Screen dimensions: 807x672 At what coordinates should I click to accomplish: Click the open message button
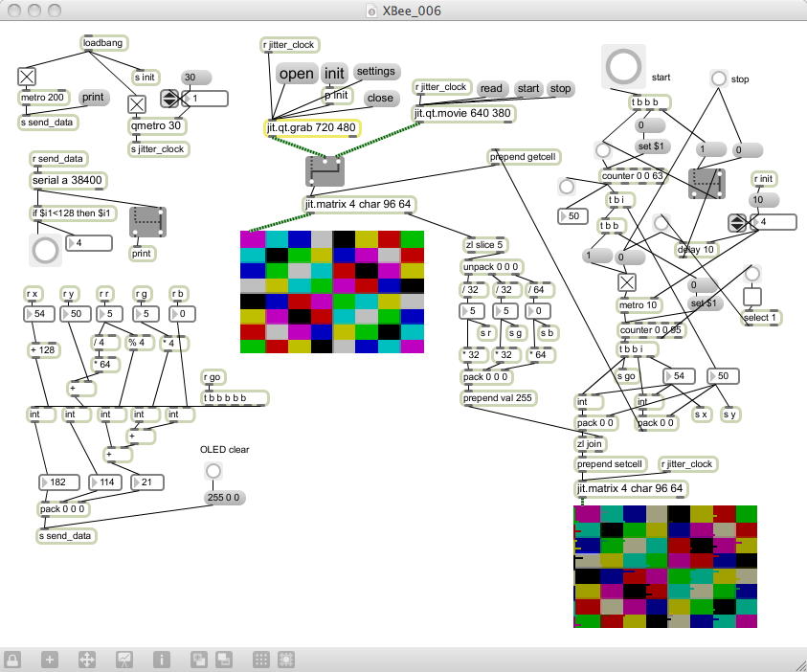pyautogui.click(x=296, y=74)
